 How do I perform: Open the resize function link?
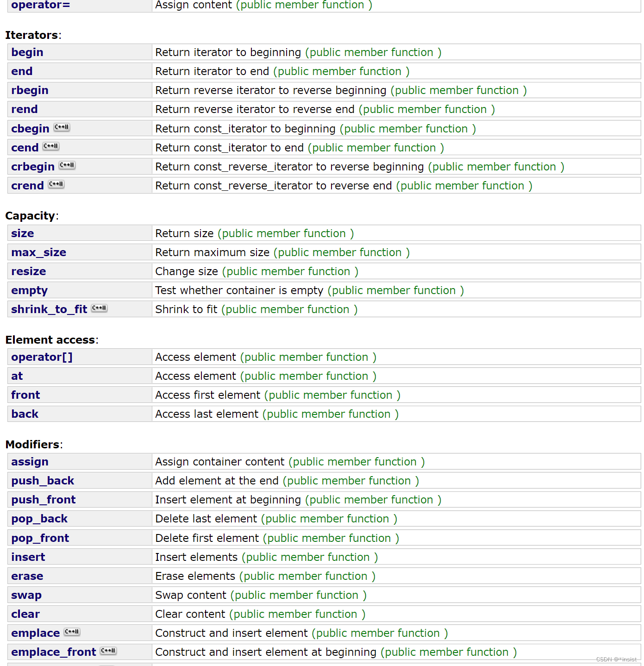click(x=29, y=271)
